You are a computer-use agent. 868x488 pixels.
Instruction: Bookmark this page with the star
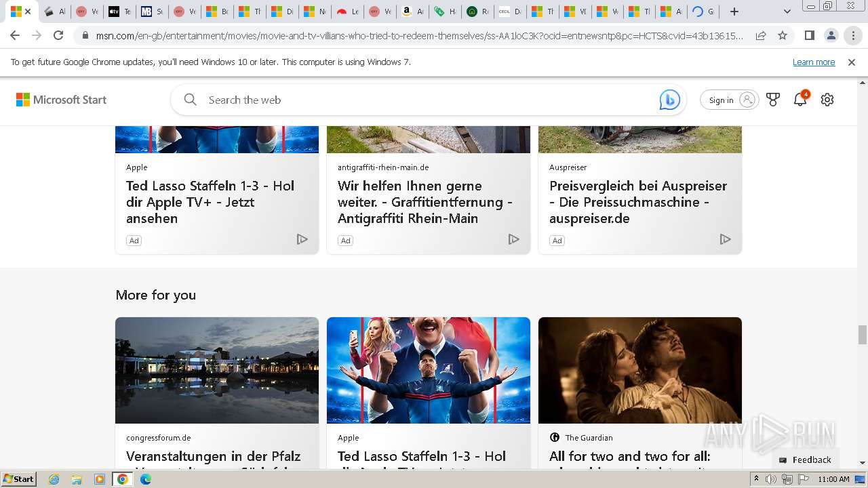[783, 35]
